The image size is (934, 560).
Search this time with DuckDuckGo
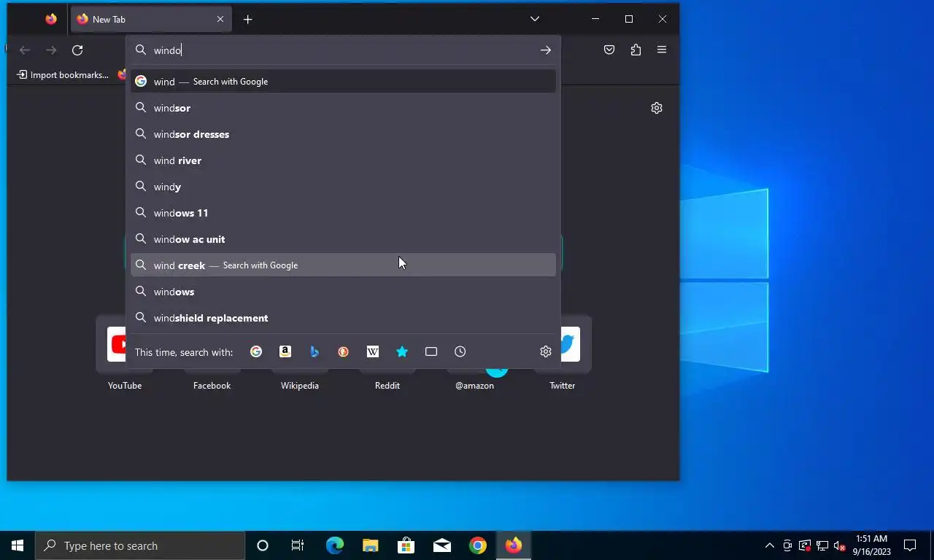(x=344, y=351)
